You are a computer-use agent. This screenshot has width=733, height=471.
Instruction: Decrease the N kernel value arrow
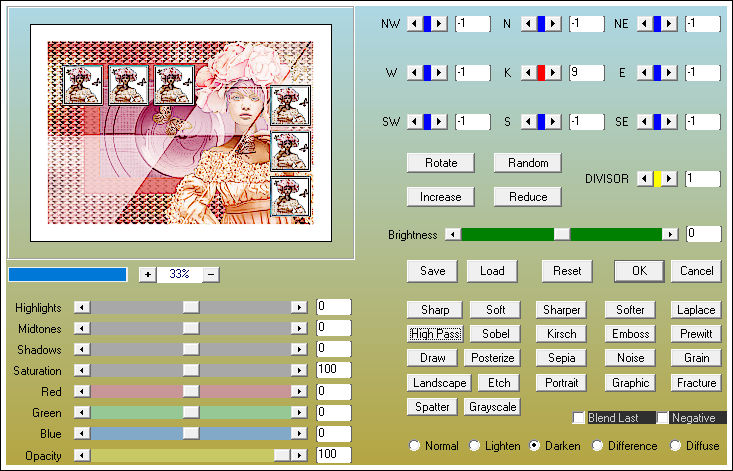(529, 23)
